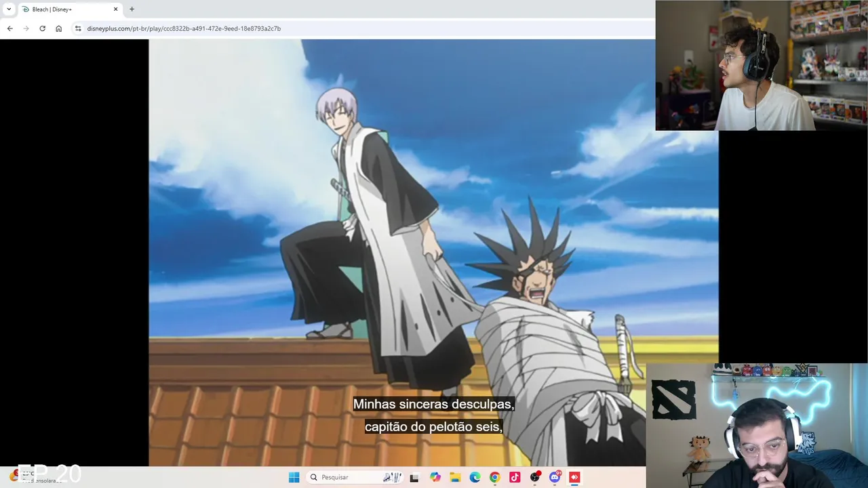
Task: Launch Copilot from the taskbar
Action: (x=435, y=477)
